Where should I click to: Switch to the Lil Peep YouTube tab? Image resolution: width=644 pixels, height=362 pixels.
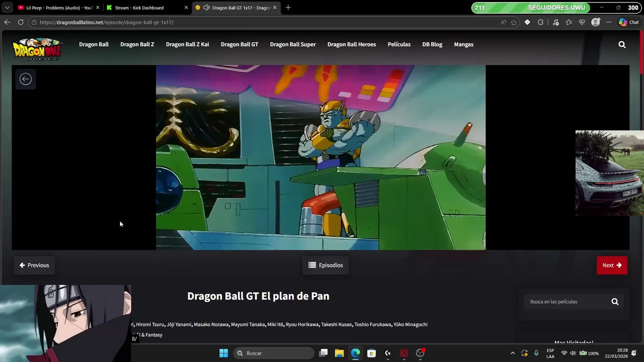59,8
